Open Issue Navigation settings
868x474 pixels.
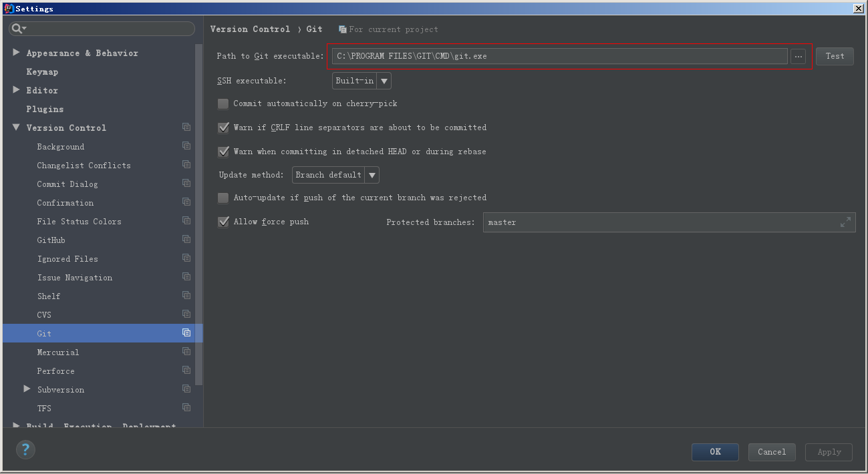coord(75,277)
